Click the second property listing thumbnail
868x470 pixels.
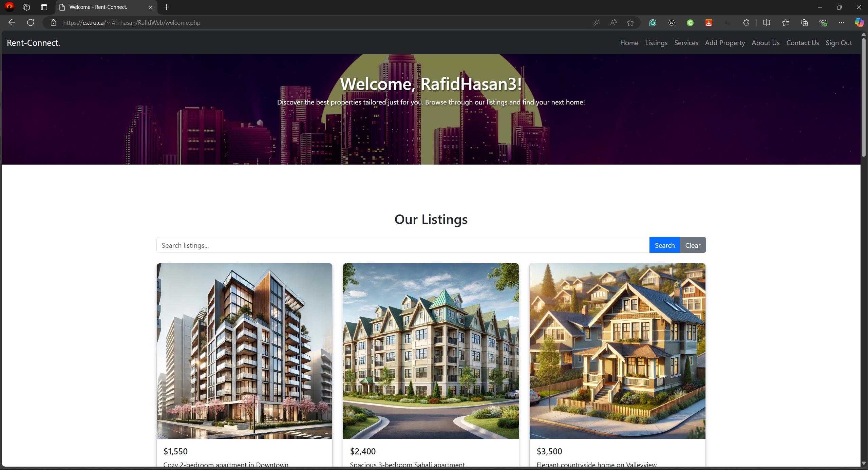(x=431, y=351)
